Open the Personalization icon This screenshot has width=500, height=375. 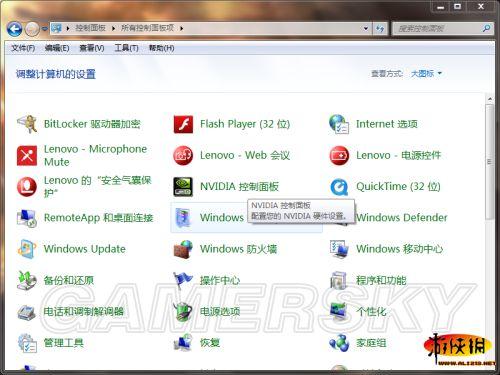[x=339, y=312]
